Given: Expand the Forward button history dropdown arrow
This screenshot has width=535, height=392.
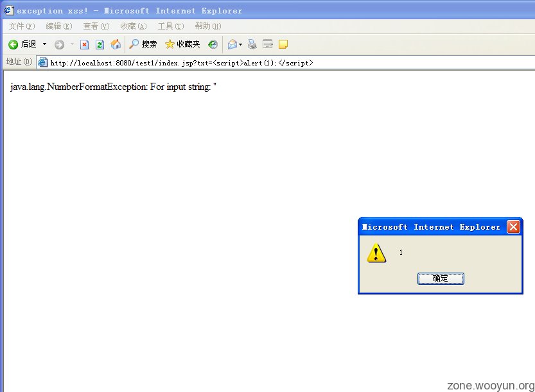Looking at the screenshot, I should 71,44.
